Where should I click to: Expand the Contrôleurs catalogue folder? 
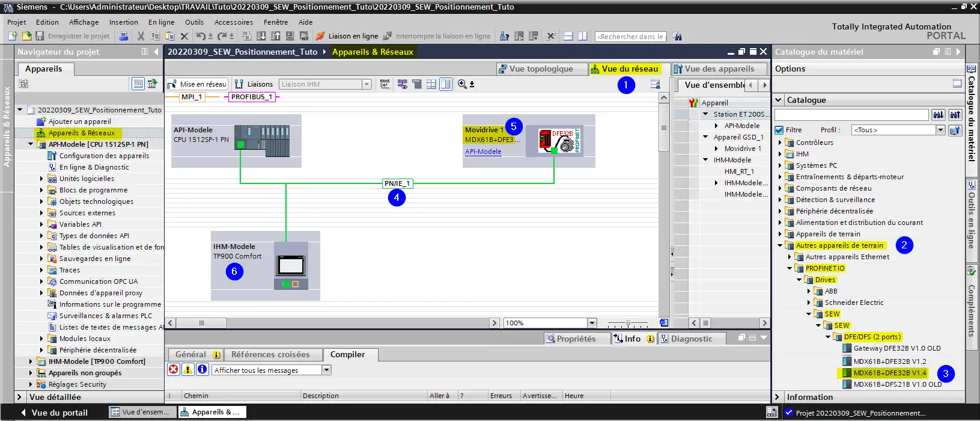(x=781, y=143)
